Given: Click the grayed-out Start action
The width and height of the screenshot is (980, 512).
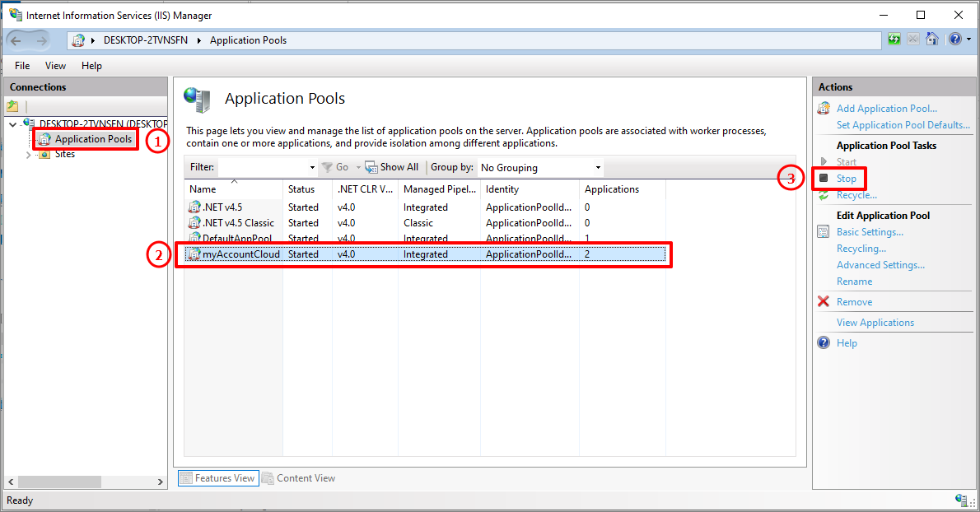Looking at the screenshot, I should 847,162.
